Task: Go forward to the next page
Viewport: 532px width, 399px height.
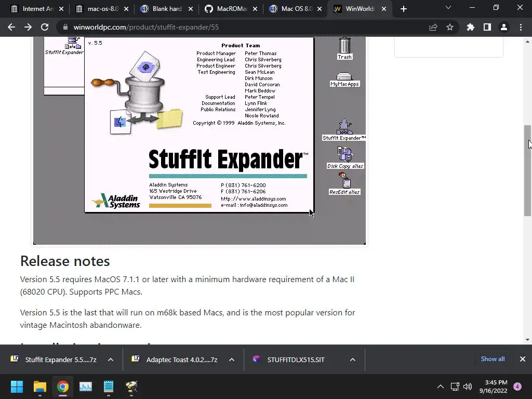Action: point(28,27)
